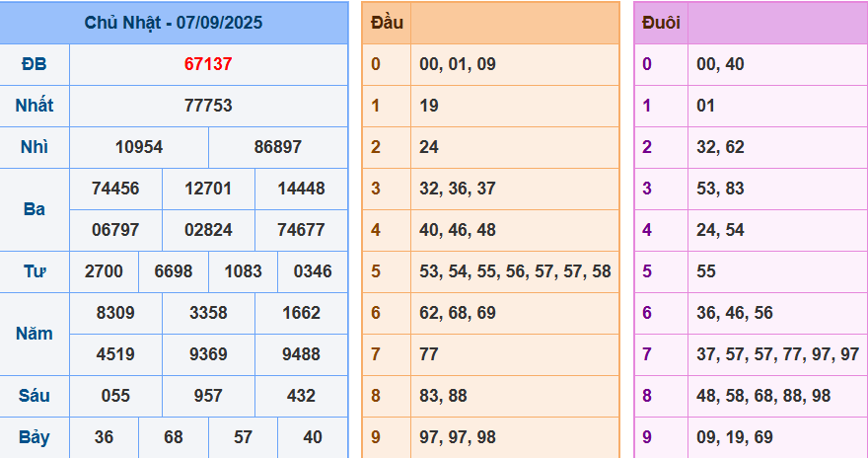Click the Đầu column header
This screenshot has height=458, width=868.
(386, 23)
